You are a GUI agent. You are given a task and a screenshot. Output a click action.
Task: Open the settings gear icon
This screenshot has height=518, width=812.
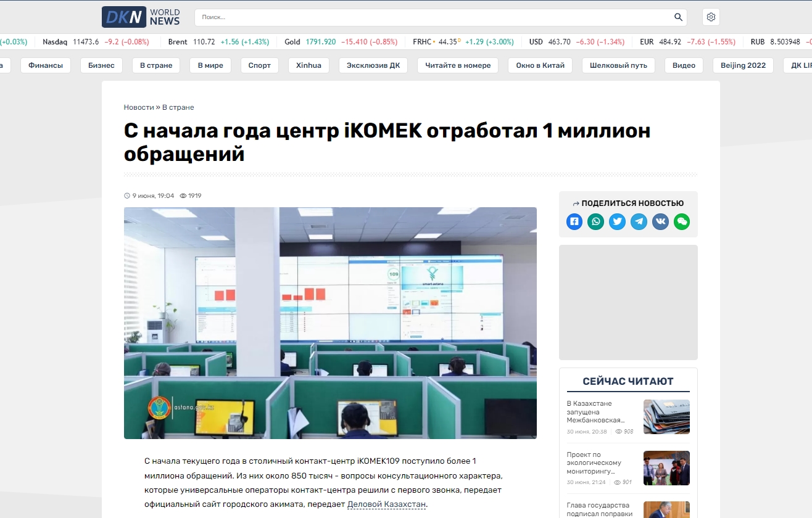coord(711,17)
